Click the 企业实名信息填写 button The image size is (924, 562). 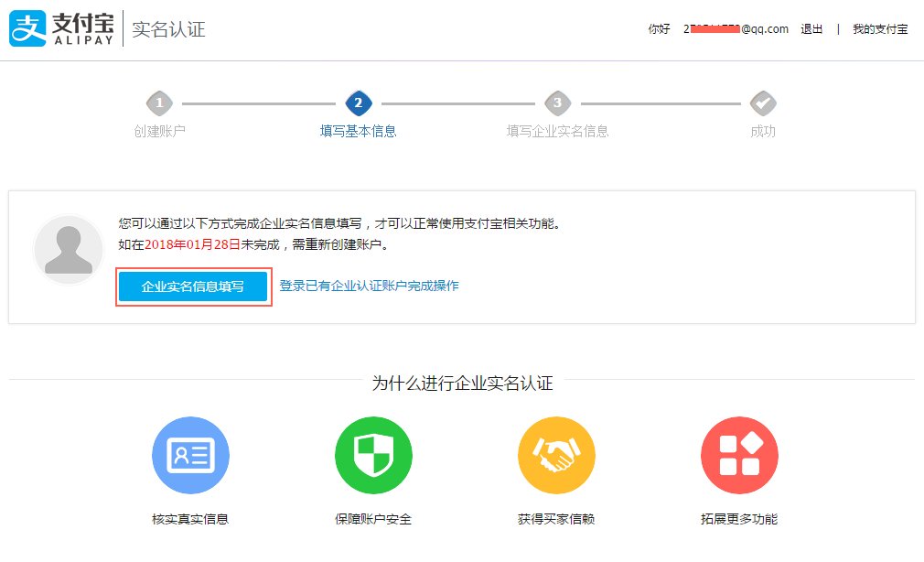pyautogui.click(x=193, y=286)
